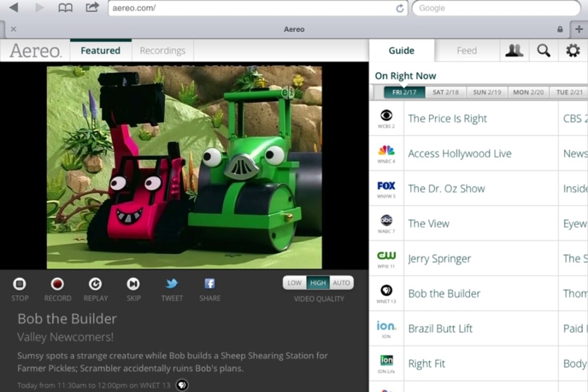Skip ahead with the Skip button

tap(133, 284)
